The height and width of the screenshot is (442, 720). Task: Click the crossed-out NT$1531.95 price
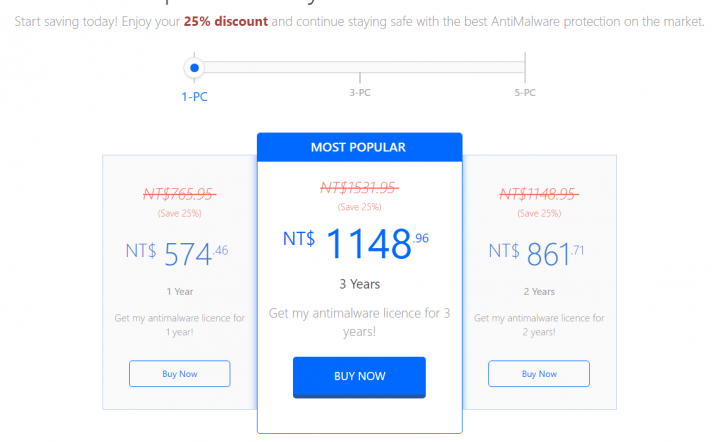359,187
